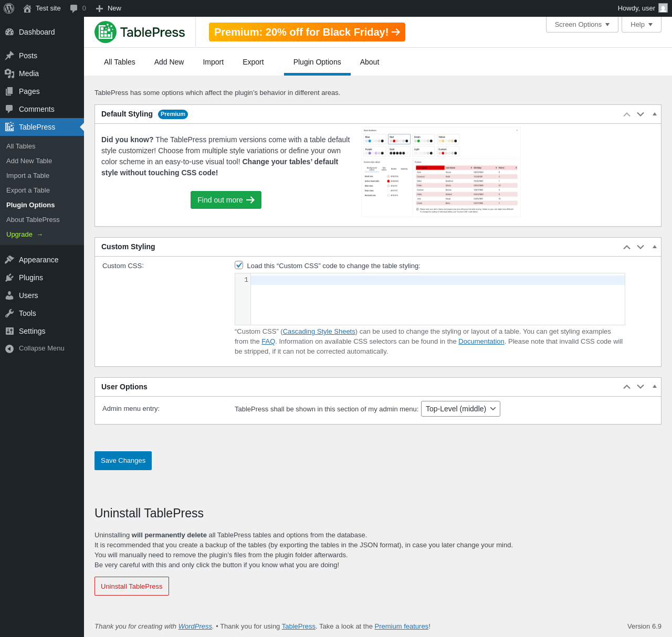Switch to the Add New tab
The width and height of the screenshot is (672, 637).
pyautogui.click(x=169, y=62)
